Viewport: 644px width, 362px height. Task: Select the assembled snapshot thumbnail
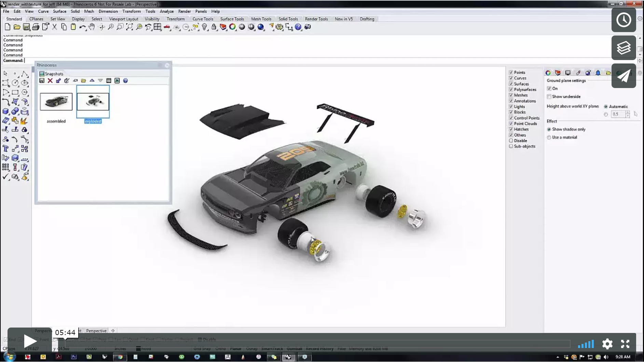[x=56, y=102]
